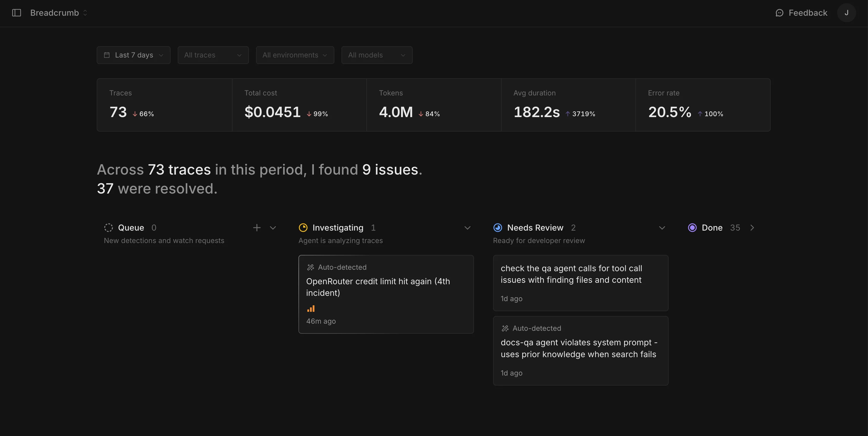Click the J user avatar
The width and height of the screenshot is (868, 436).
847,13
